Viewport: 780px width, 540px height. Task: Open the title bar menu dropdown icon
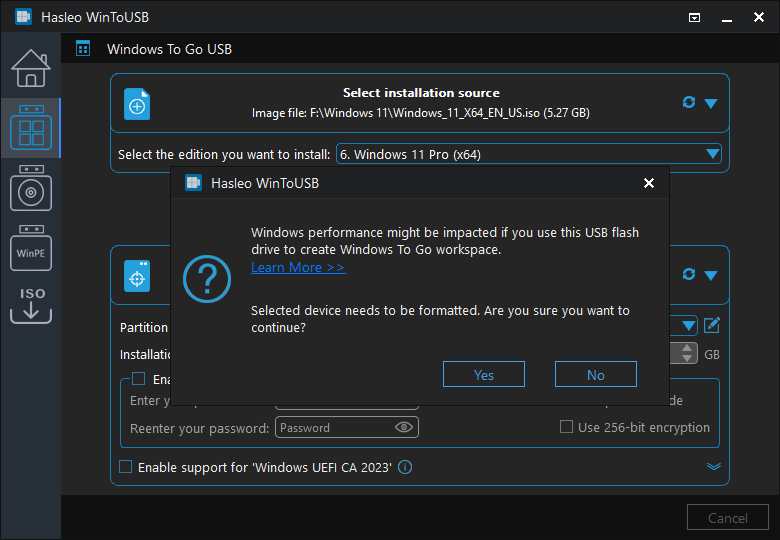694,17
